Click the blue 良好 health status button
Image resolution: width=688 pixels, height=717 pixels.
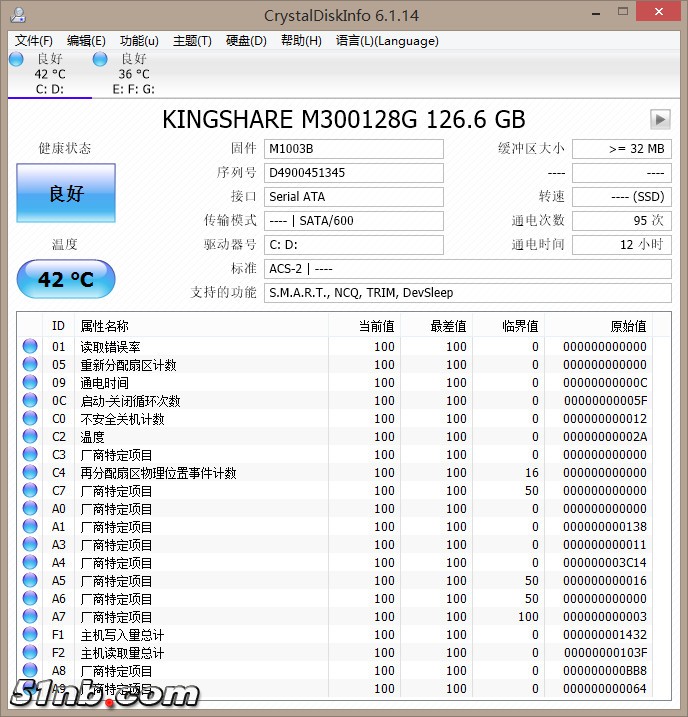[66, 193]
